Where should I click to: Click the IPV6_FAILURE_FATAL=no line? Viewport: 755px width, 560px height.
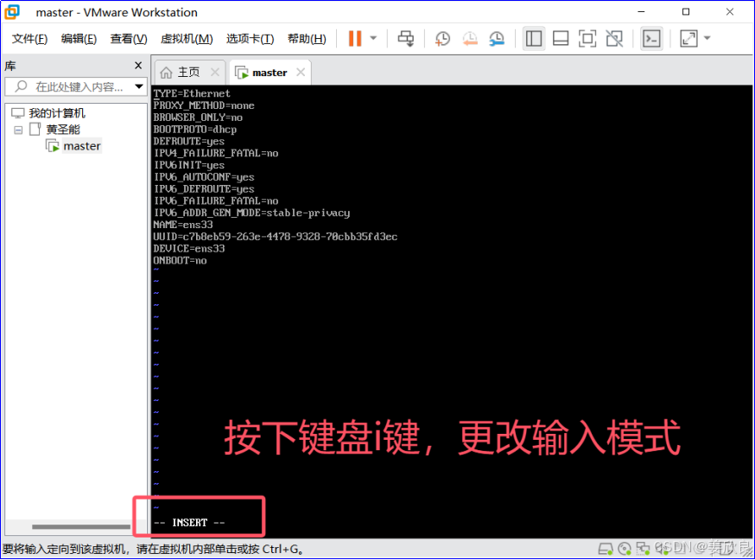[x=216, y=200]
